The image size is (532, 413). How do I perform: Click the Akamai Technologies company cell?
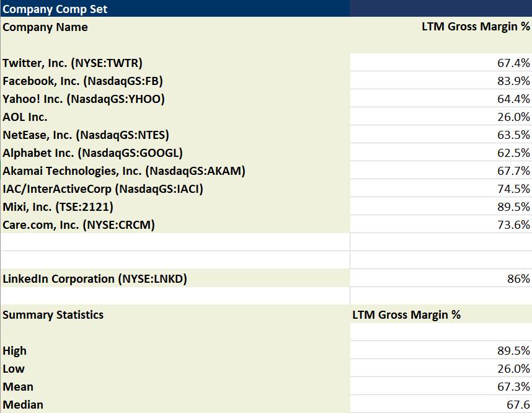click(x=124, y=171)
